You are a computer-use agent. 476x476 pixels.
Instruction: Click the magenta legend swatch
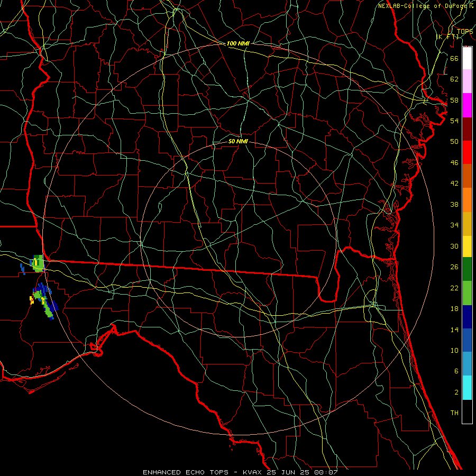[467, 105]
